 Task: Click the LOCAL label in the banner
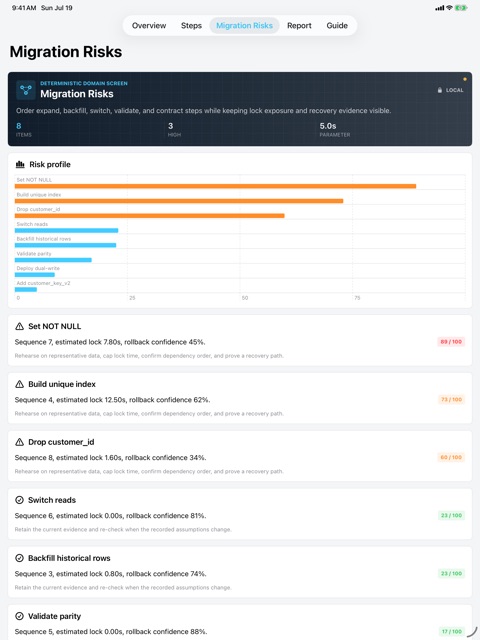click(454, 90)
